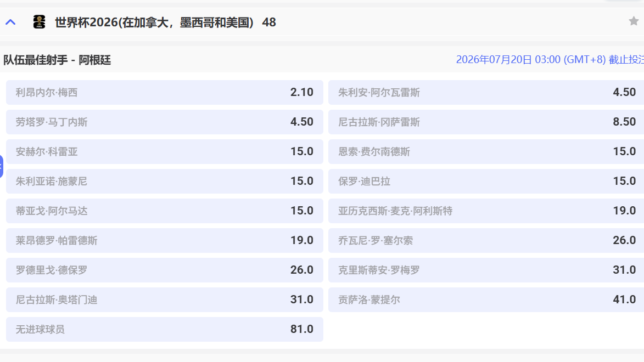The width and height of the screenshot is (644, 362).
Task: Open the blue side panel handle
Action: 2,166
